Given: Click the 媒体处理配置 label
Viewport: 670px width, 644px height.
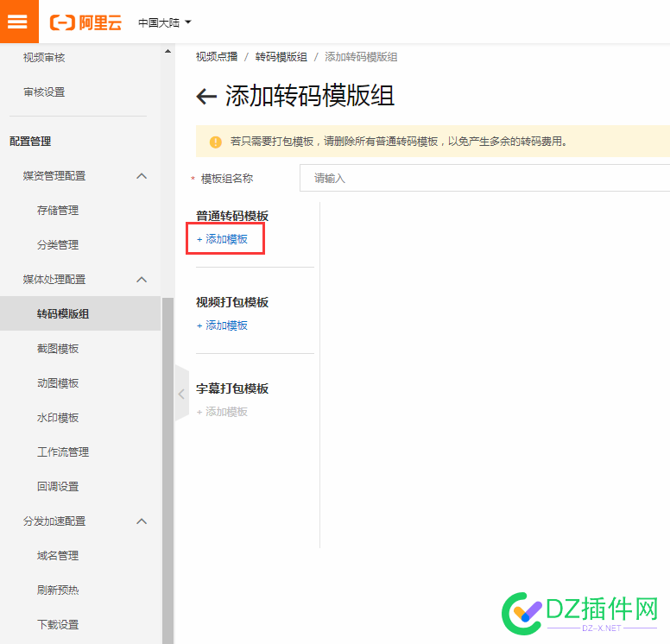Looking at the screenshot, I should (54, 280).
